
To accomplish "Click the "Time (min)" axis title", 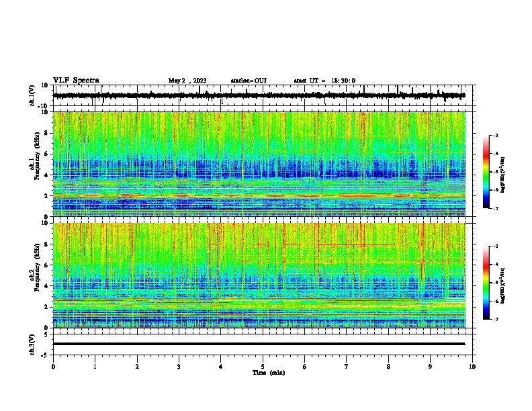I will tap(269, 373).
